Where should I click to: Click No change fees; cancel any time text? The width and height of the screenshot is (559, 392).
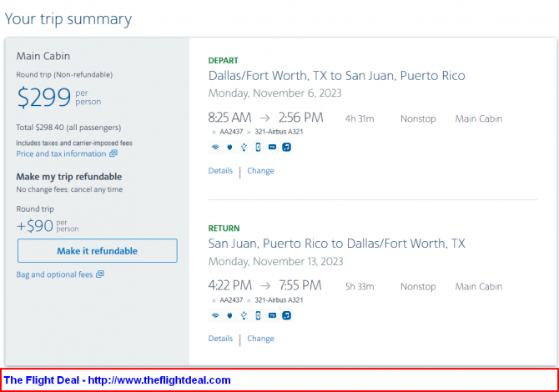tap(69, 189)
